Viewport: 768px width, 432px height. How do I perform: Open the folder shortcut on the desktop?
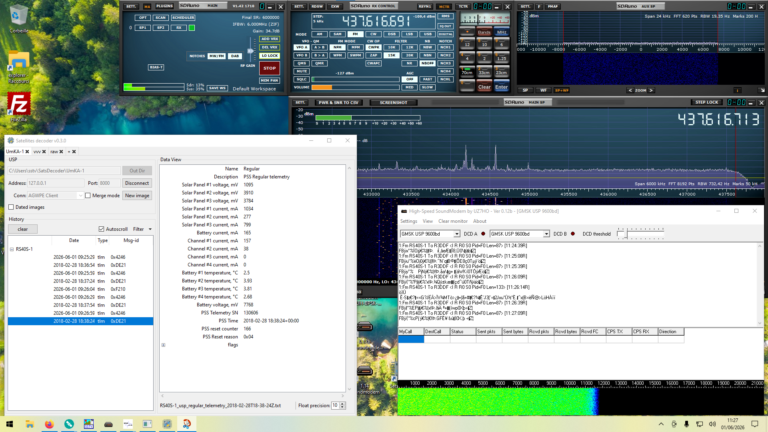[19, 67]
